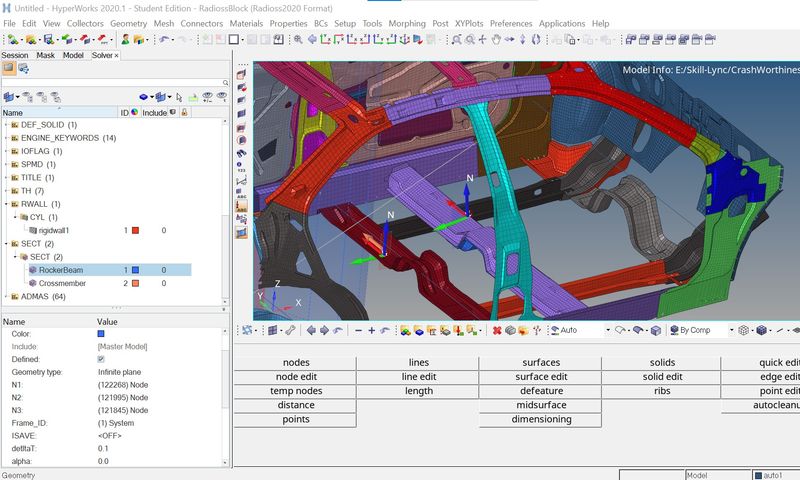Click the length panel button
Viewport: 800px width, 480px height.
(x=419, y=391)
